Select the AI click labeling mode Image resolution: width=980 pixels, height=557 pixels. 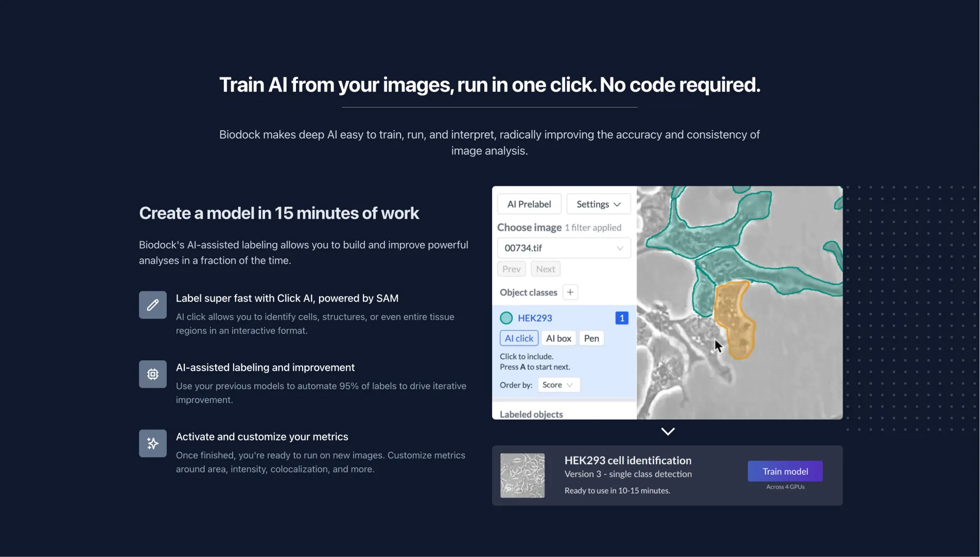click(519, 338)
